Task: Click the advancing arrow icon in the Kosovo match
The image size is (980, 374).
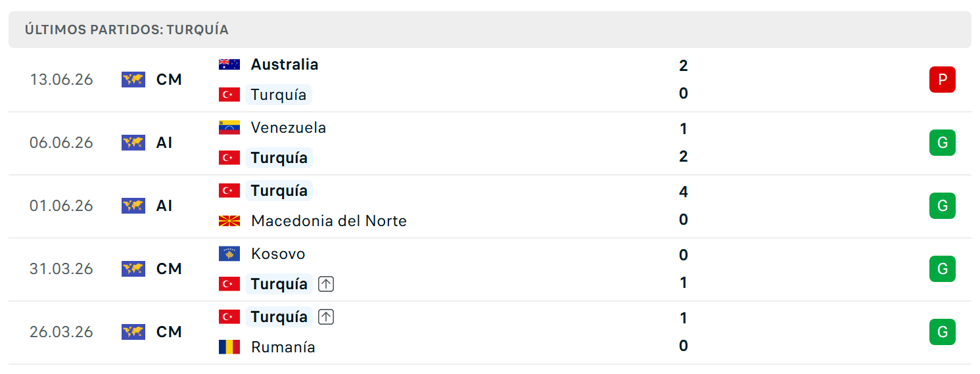Action: 326,284
